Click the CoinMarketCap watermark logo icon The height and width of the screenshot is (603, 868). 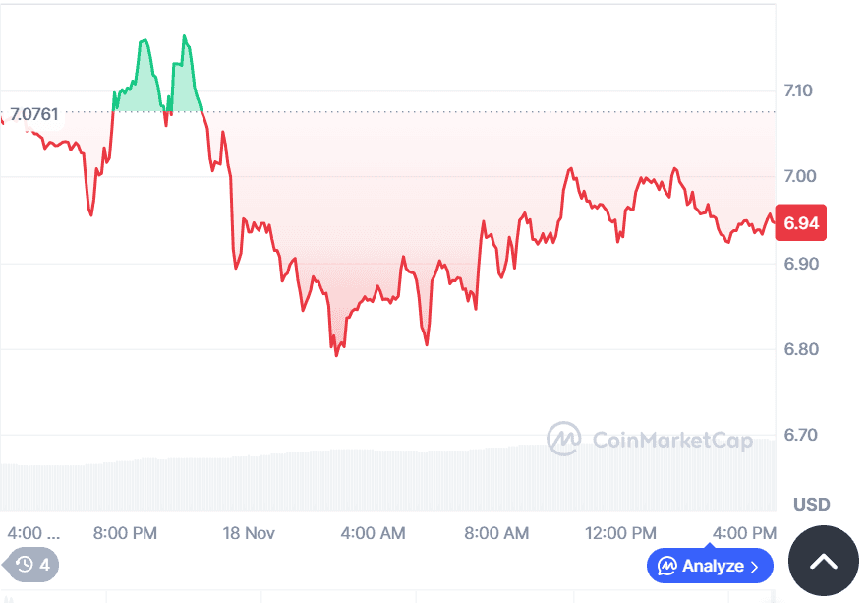pos(563,439)
